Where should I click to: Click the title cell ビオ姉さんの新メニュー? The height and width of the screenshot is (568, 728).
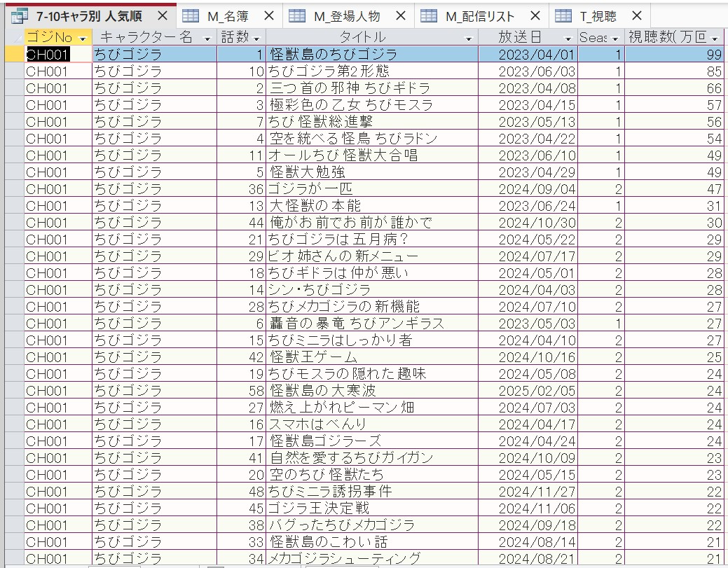tap(372, 256)
